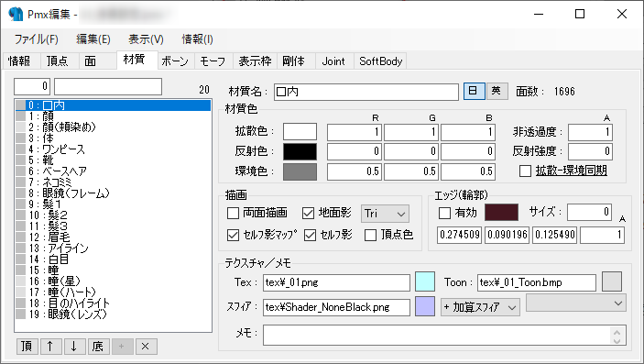Move material to top with 頂 button
The image size is (644, 364).
tap(27, 347)
